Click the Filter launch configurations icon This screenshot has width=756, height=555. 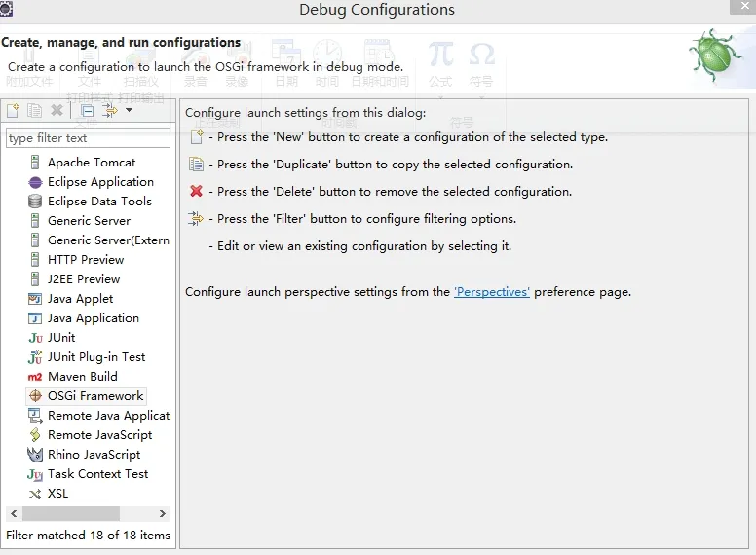click(109, 111)
